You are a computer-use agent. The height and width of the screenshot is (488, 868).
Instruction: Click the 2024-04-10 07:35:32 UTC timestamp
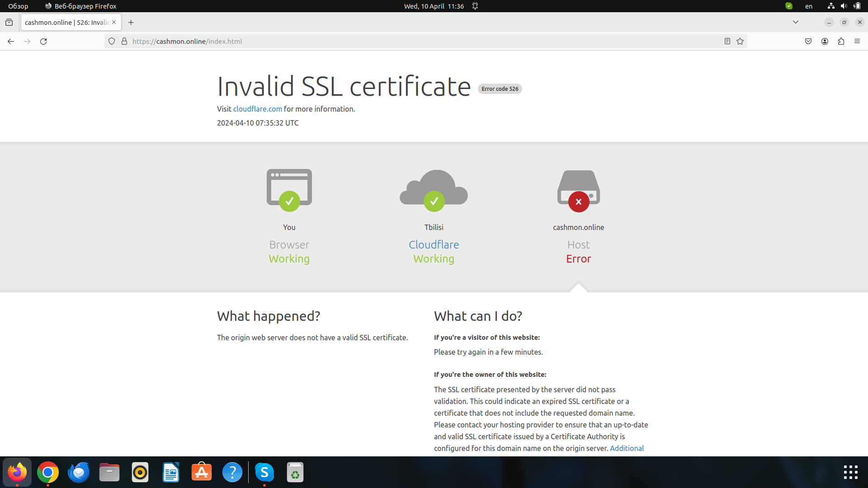pyautogui.click(x=258, y=123)
